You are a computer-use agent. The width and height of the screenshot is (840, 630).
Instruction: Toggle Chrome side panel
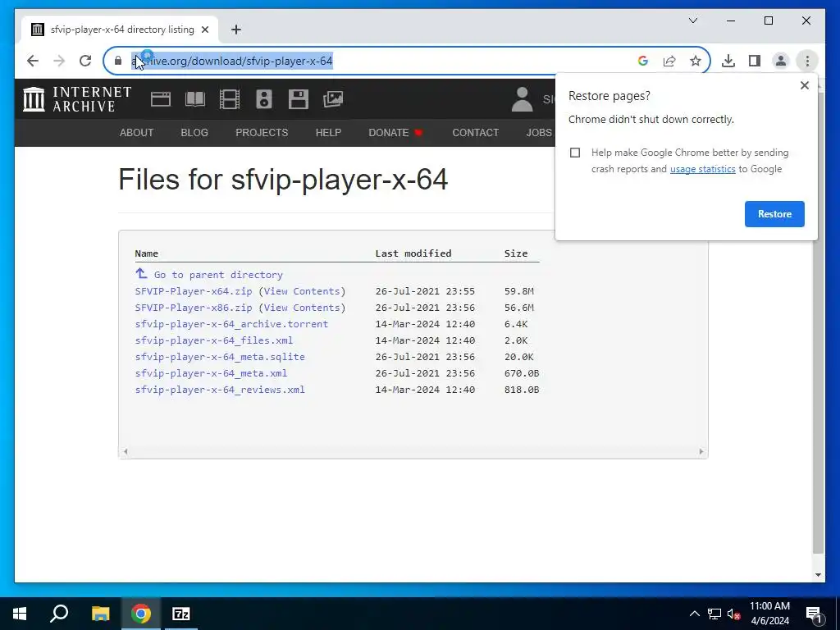point(755,61)
